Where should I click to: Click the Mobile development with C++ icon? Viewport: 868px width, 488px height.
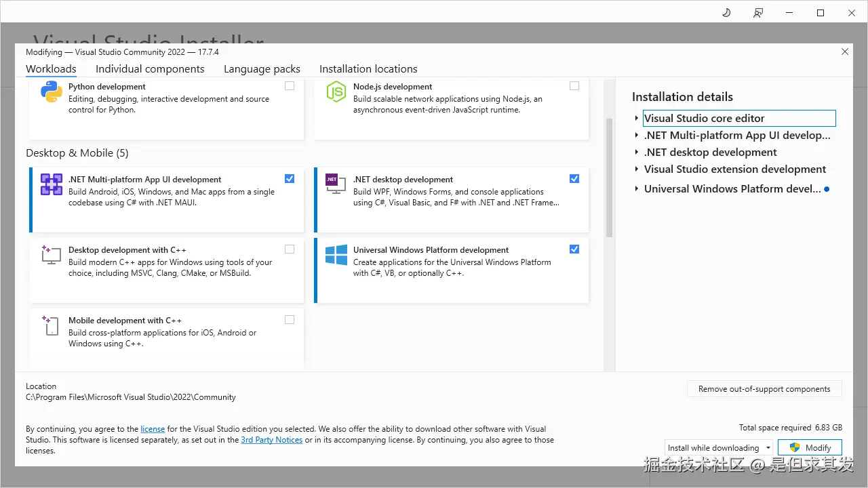pos(52,325)
